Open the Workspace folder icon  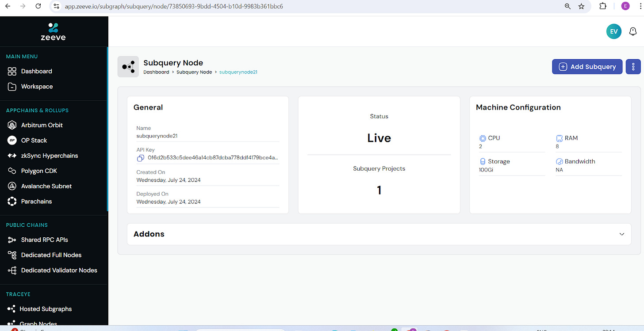point(12,87)
